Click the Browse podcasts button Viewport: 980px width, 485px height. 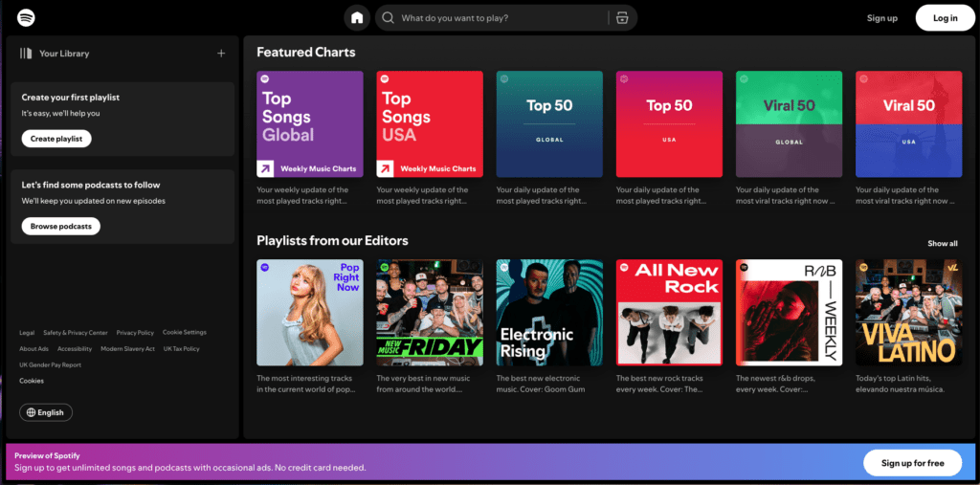pyautogui.click(x=60, y=227)
